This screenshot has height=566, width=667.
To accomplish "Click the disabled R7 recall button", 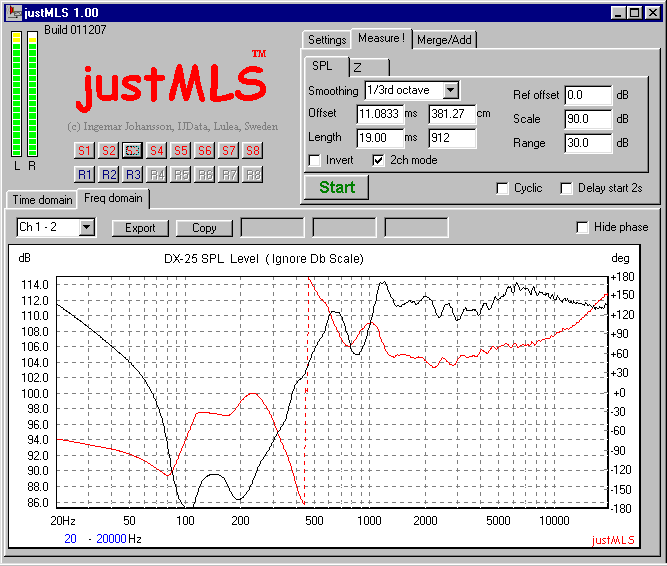I will (x=228, y=175).
